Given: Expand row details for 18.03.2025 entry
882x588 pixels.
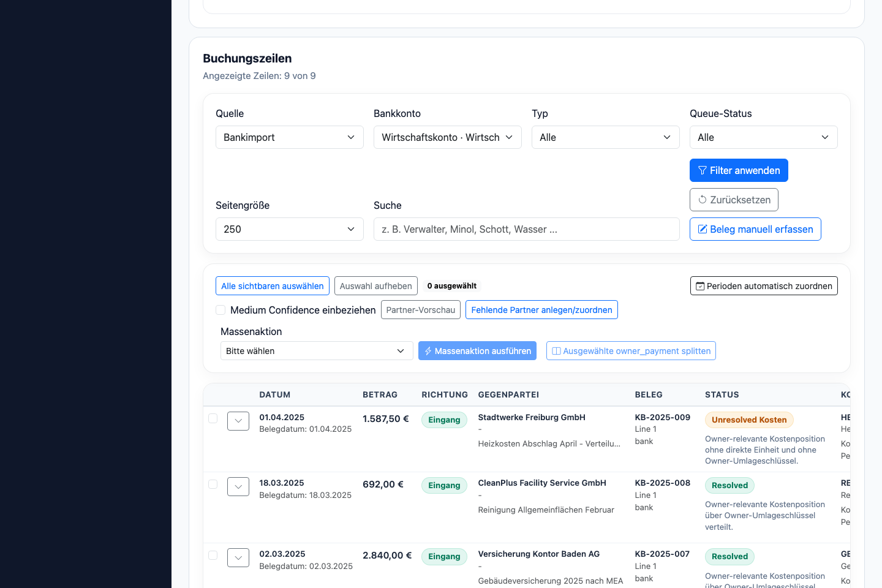Looking at the screenshot, I should tap(238, 486).
